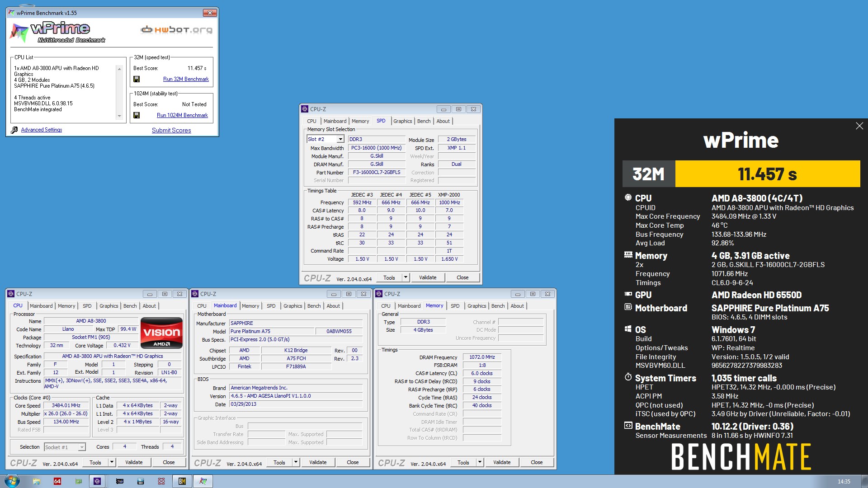Click the Windows OS icon in BenchMate panel

(x=628, y=329)
